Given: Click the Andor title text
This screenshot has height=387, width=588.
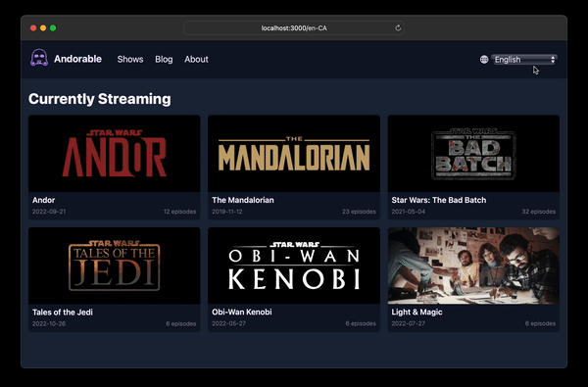Looking at the screenshot, I should pyautogui.click(x=43, y=200).
